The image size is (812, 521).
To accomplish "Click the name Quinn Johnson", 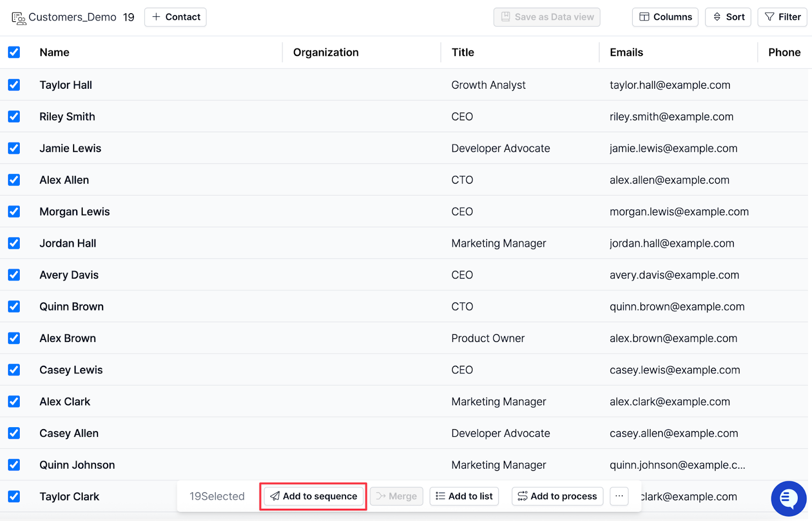I will click(x=77, y=465).
